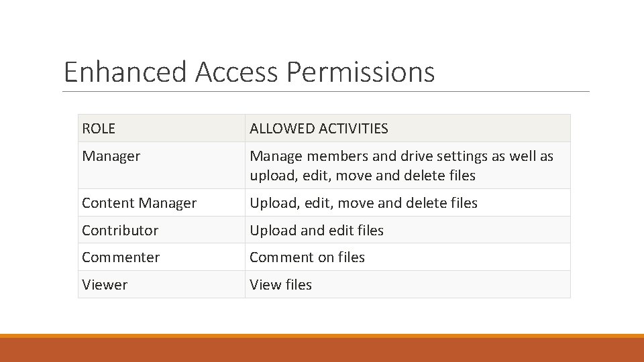
Task: Click the word Enhanced in the title
Action: tap(125, 72)
